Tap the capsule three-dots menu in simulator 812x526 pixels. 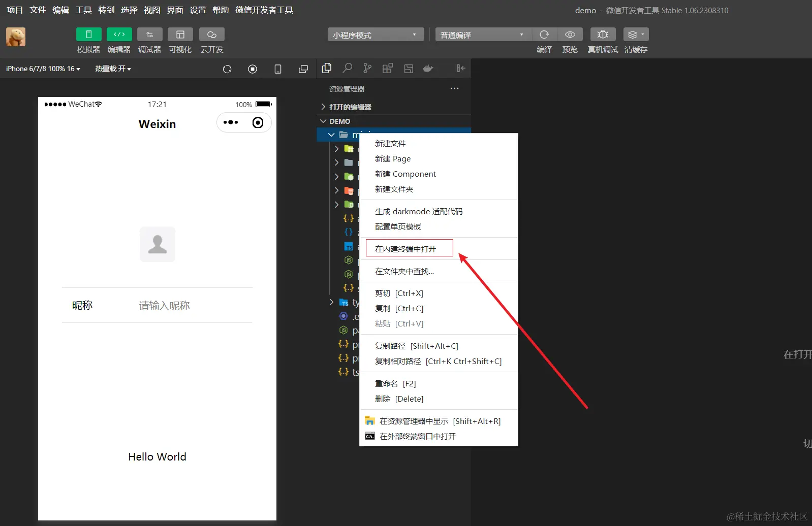coord(231,122)
